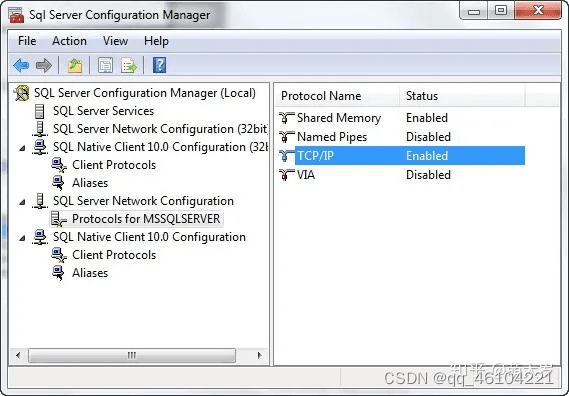Click the Disabled status of VIA
The height and width of the screenshot is (396, 569).
pos(428,175)
